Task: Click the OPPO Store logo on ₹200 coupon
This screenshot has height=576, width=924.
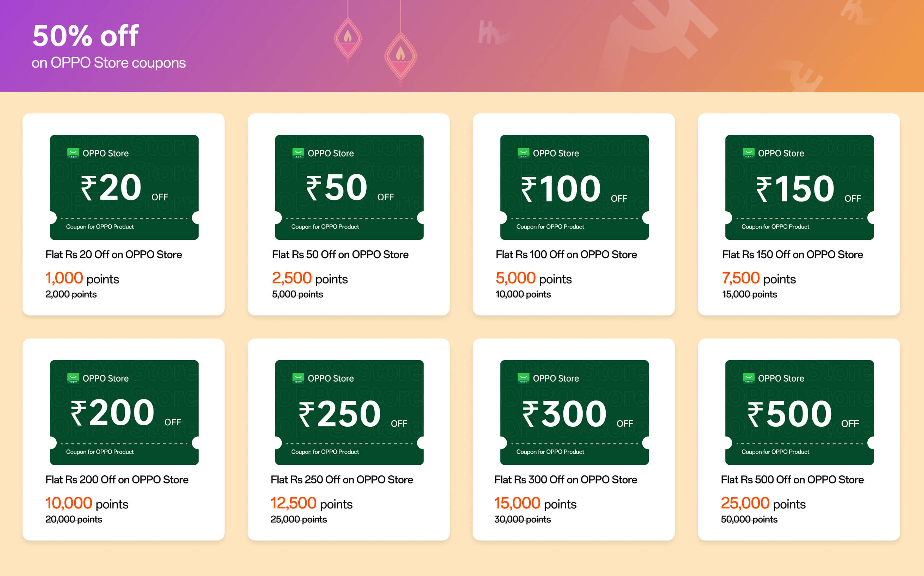Action: (x=73, y=378)
